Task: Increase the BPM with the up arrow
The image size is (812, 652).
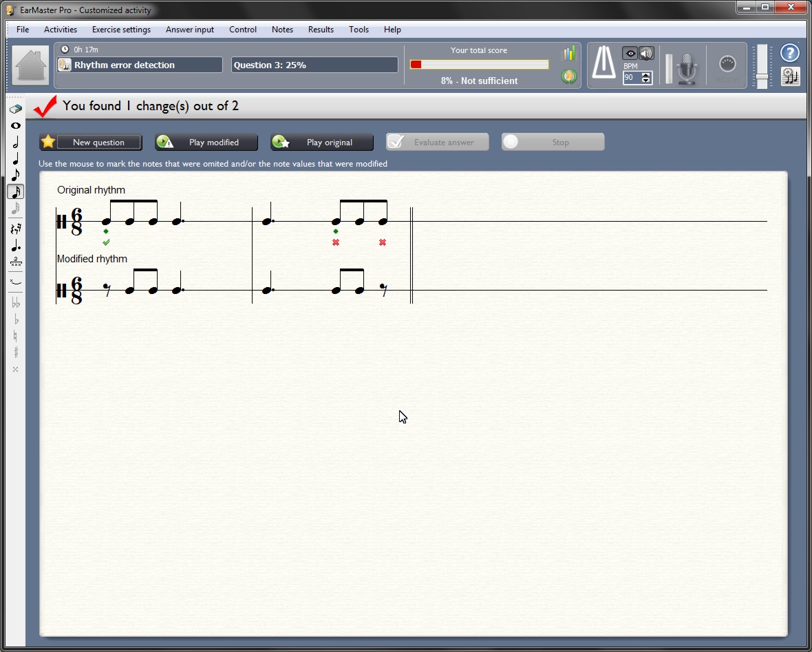Action: pyautogui.click(x=645, y=74)
